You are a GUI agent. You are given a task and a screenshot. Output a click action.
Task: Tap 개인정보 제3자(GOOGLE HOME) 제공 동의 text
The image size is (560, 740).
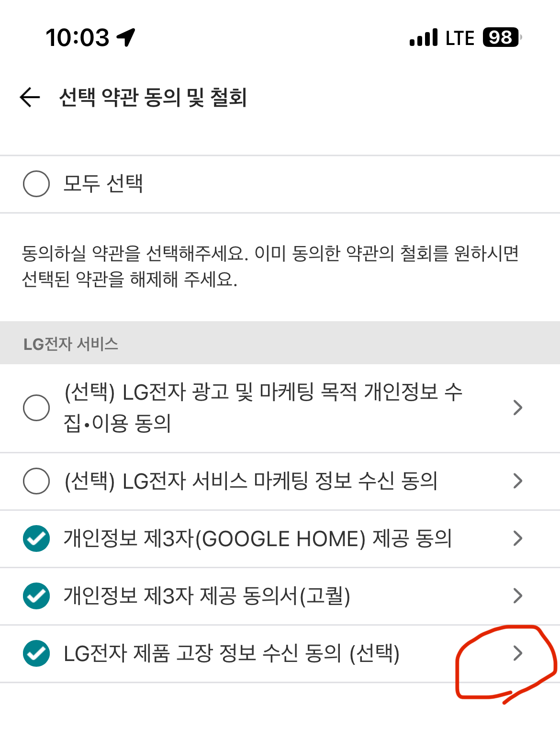[258, 538]
